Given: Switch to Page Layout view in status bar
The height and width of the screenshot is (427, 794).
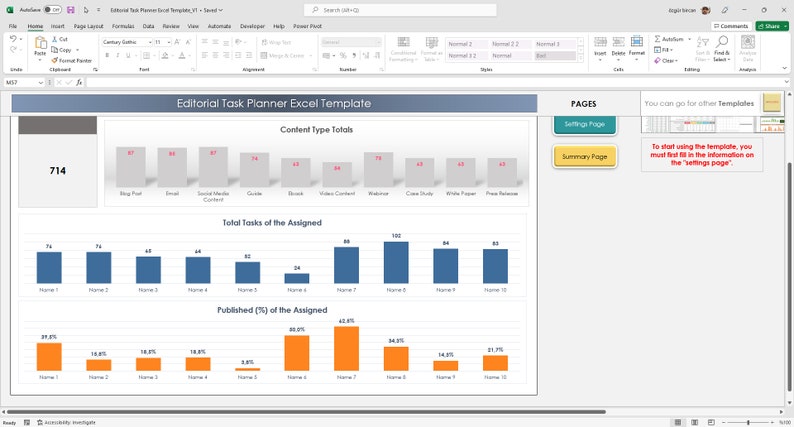Looking at the screenshot, I should click(x=695, y=422).
